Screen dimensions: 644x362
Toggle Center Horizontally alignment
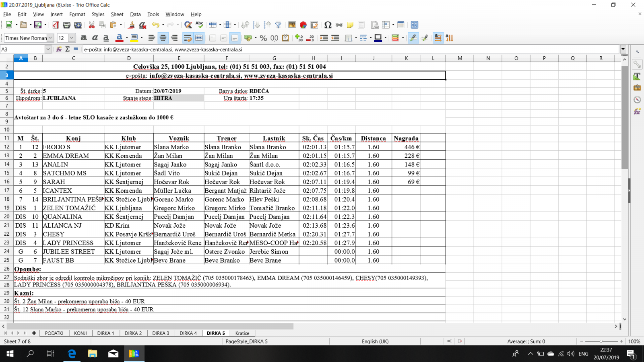pyautogui.click(x=163, y=38)
